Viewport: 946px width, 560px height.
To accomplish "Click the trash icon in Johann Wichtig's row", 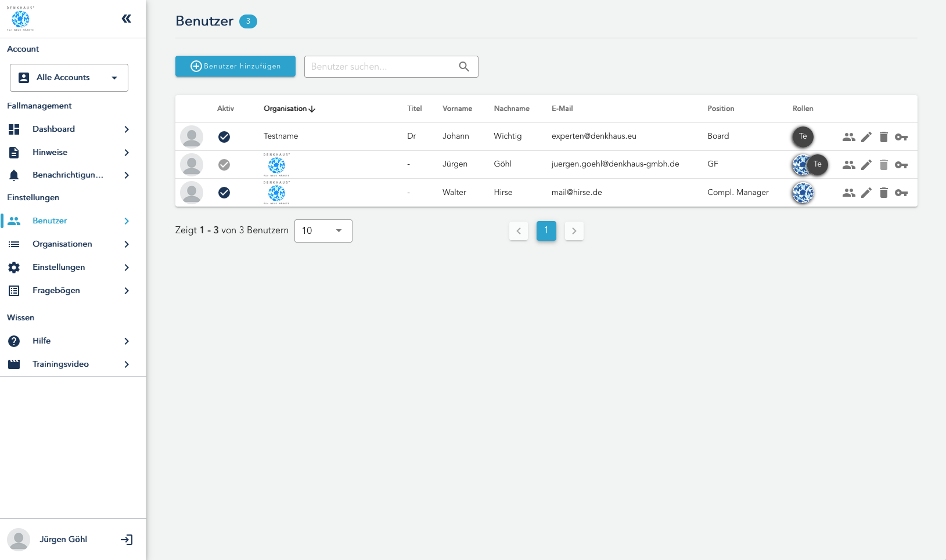I will click(x=883, y=137).
